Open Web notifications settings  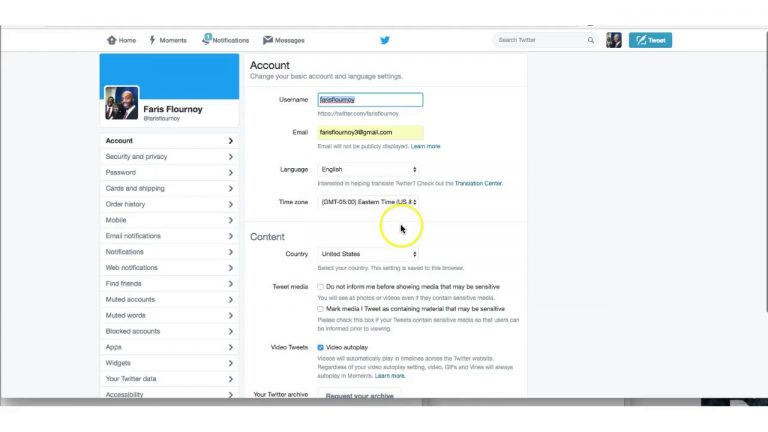(x=169, y=268)
